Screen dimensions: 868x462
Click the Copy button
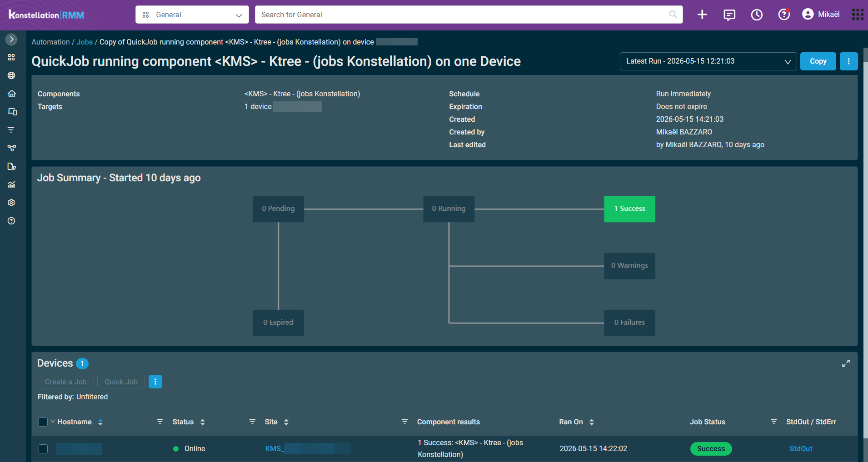(818, 61)
